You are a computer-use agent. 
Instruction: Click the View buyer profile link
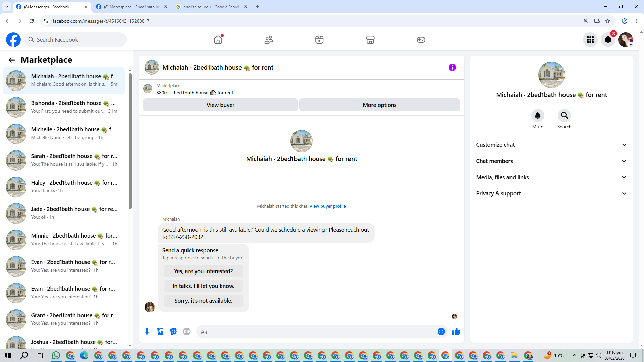[x=327, y=206]
